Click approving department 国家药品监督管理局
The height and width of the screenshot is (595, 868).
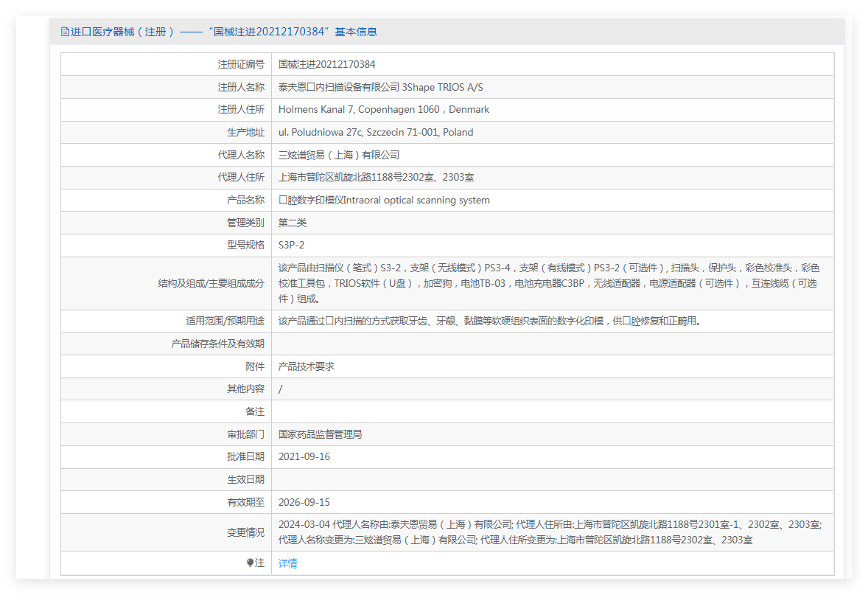coord(320,434)
